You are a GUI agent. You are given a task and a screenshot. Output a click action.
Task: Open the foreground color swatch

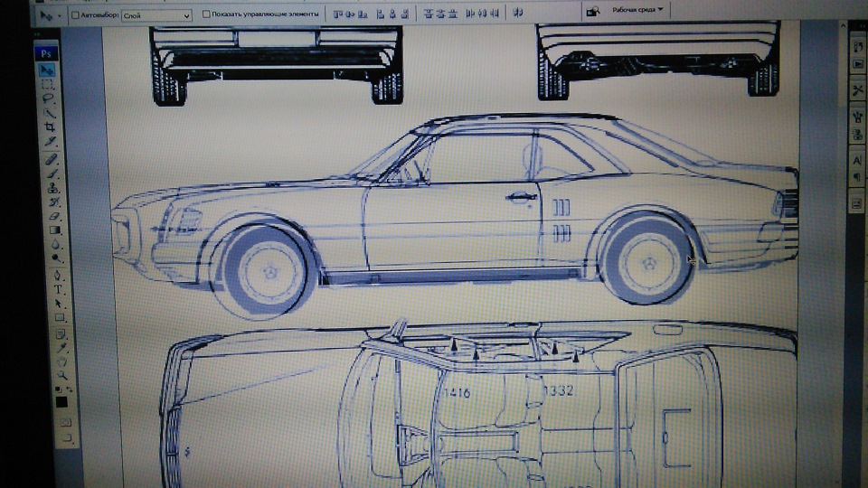(61, 402)
